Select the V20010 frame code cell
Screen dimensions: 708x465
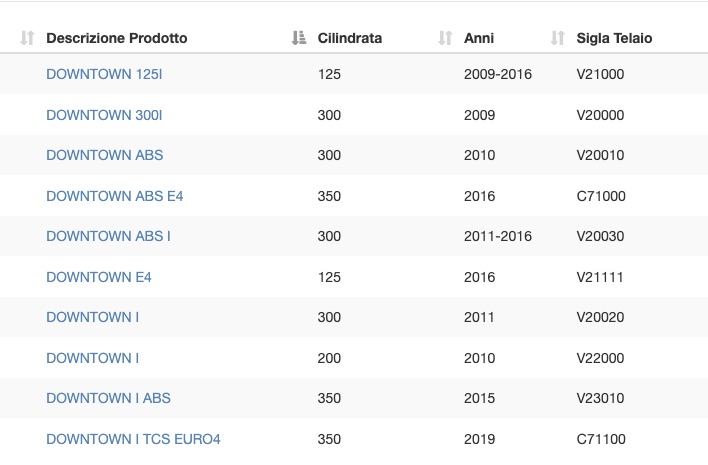point(600,155)
